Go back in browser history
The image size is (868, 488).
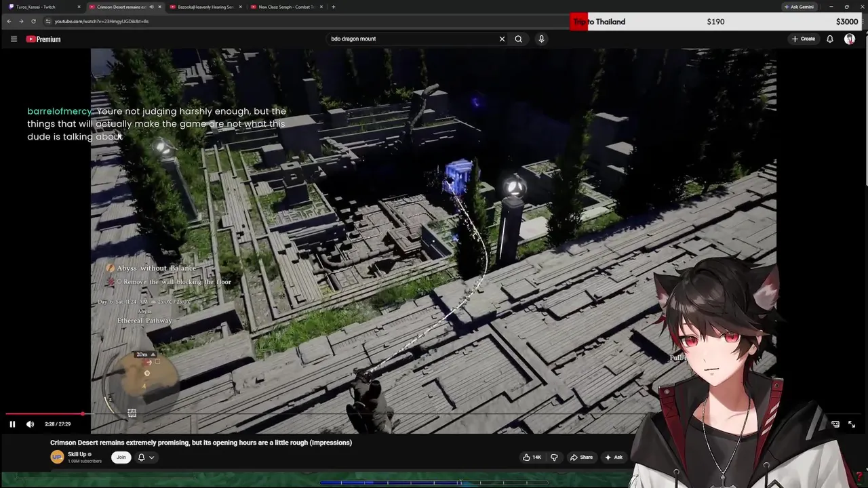pyautogui.click(x=9, y=21)
